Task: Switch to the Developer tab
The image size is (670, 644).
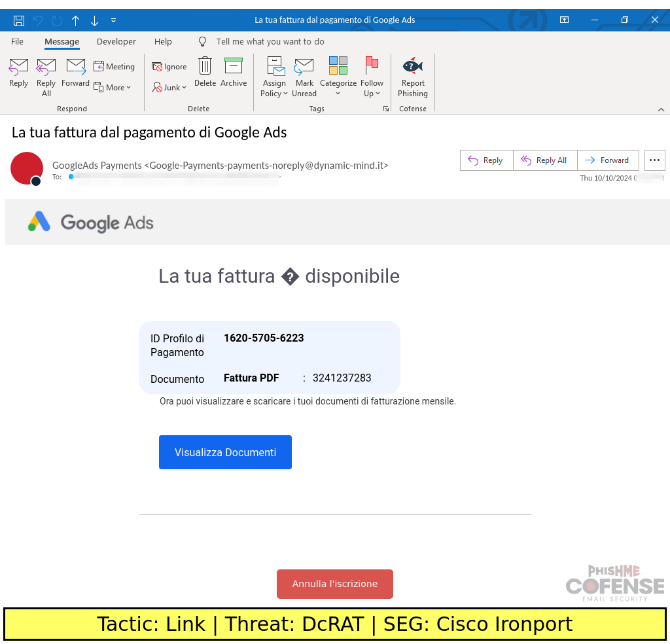Action: pos(116,41)
